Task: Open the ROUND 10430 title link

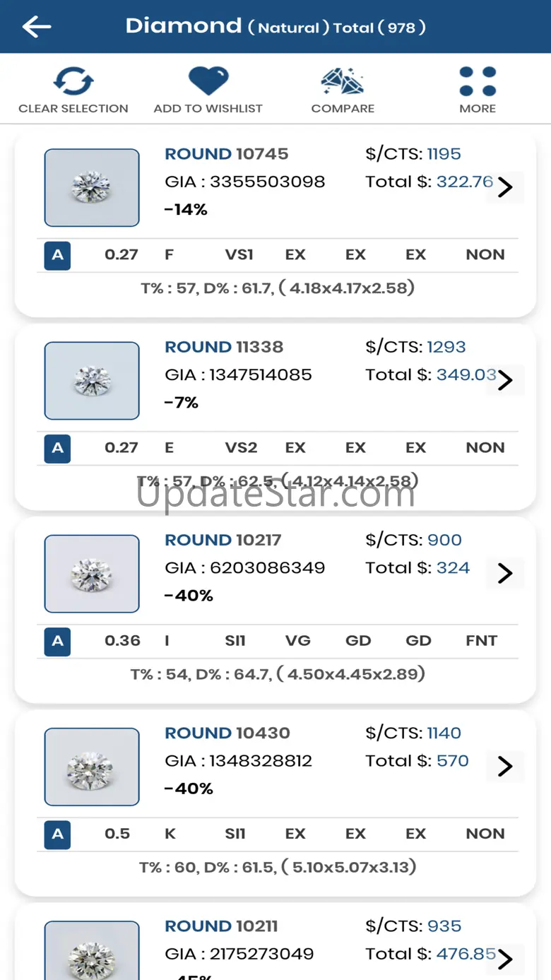Action: pyautogui.click(x=227, y=733)
